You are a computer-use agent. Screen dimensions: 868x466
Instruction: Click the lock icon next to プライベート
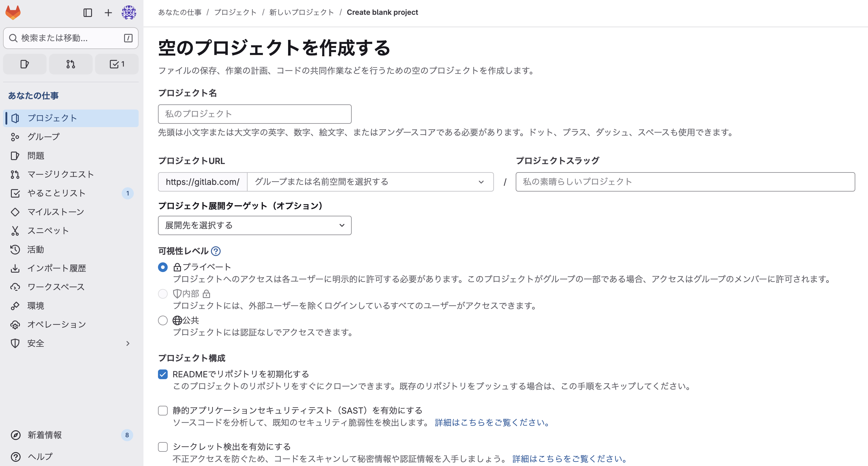pyautogui.click(x=177, y=267)
